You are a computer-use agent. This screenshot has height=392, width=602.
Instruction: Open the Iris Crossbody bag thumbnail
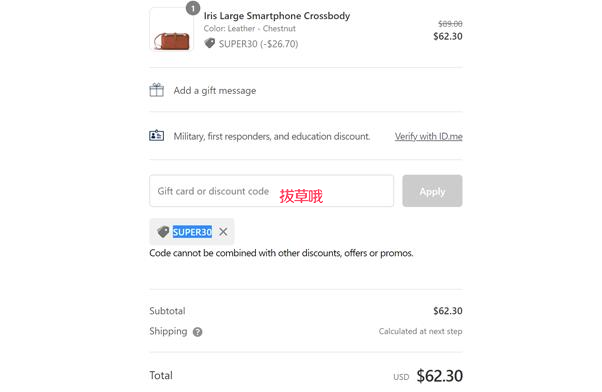coord(172,30)
